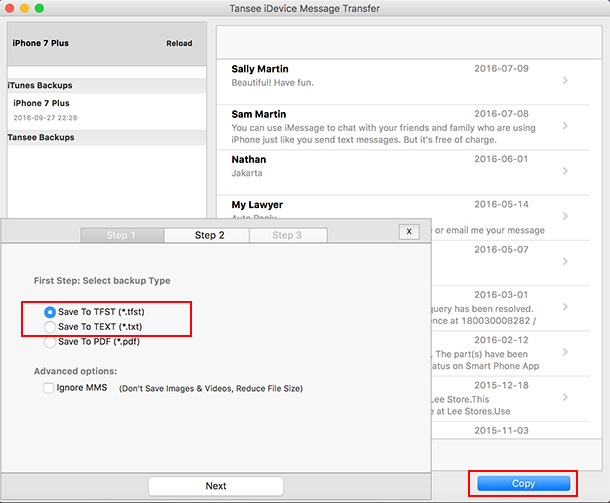610x503 pixels.
Task: Select Save To TEXT radio option
Action: (49, 326)
